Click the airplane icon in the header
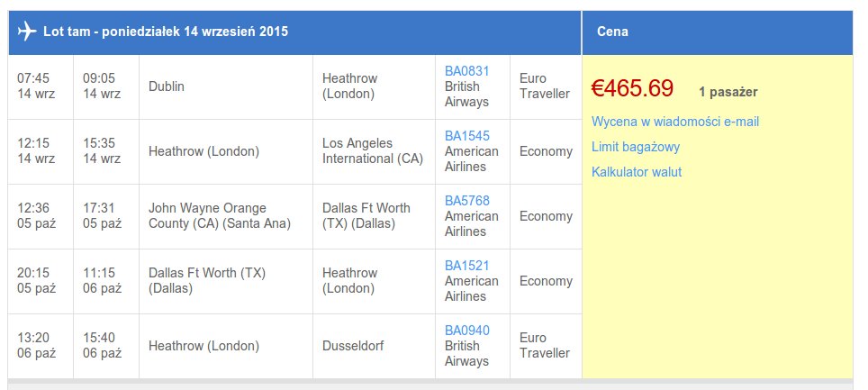 coord(27,31)
